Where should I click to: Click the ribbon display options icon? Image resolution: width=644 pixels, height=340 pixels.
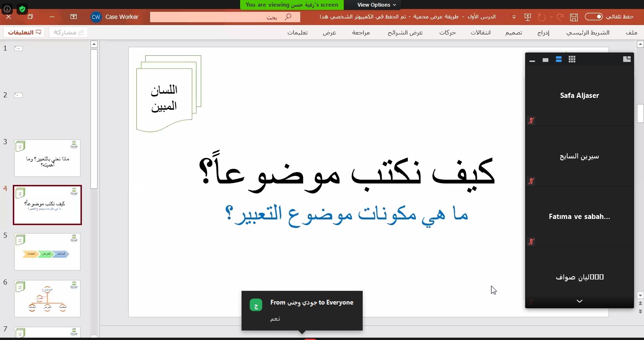click(x=74, y=17)
